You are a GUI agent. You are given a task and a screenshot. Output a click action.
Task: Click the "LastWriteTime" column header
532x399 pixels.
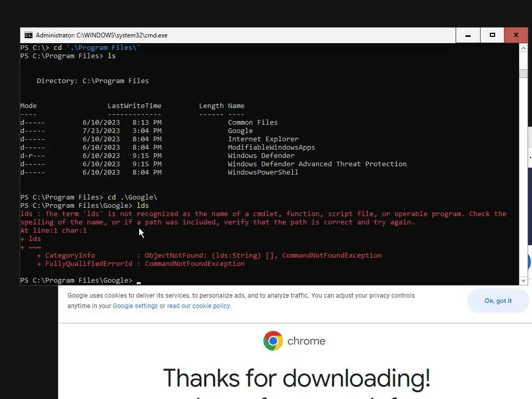click(135, 105)
